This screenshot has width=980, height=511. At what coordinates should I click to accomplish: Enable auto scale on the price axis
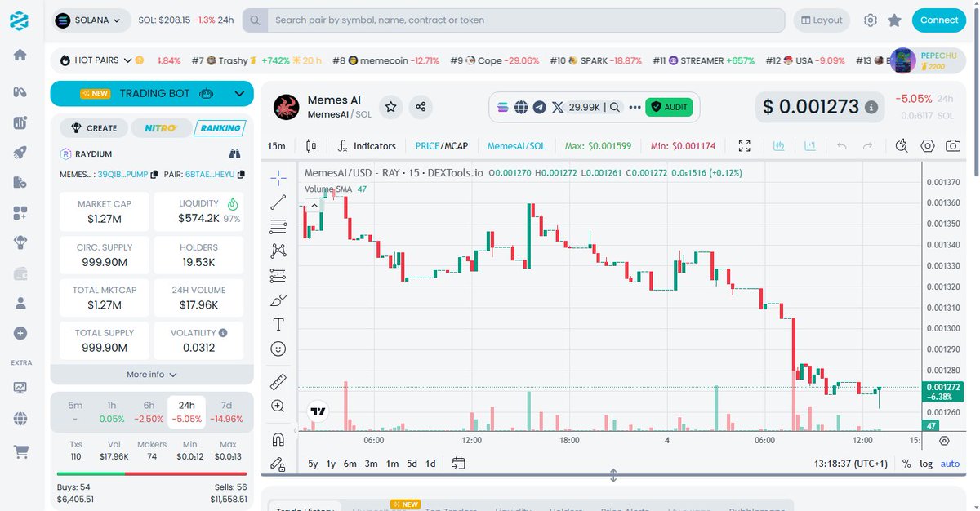950,464
